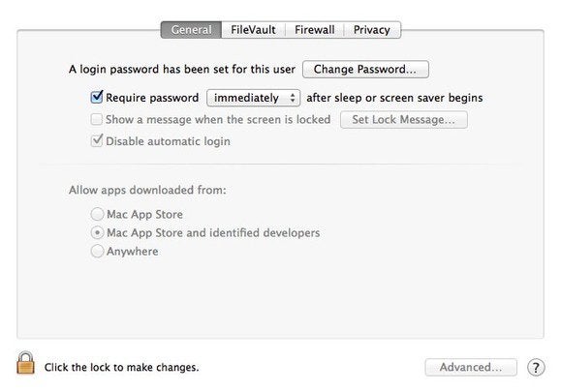Open the Set Lock Message dialog

404,120
